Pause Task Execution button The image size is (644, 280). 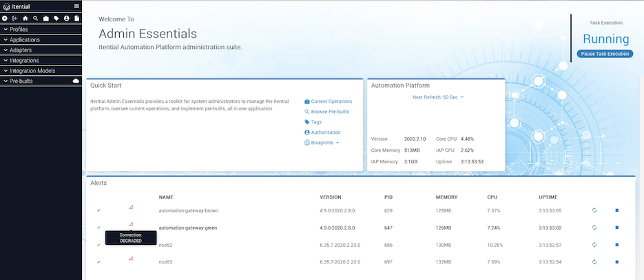[605, 54]
